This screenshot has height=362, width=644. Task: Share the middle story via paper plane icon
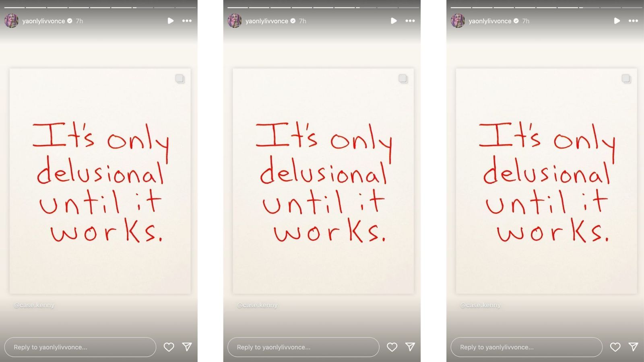point(410,347)
